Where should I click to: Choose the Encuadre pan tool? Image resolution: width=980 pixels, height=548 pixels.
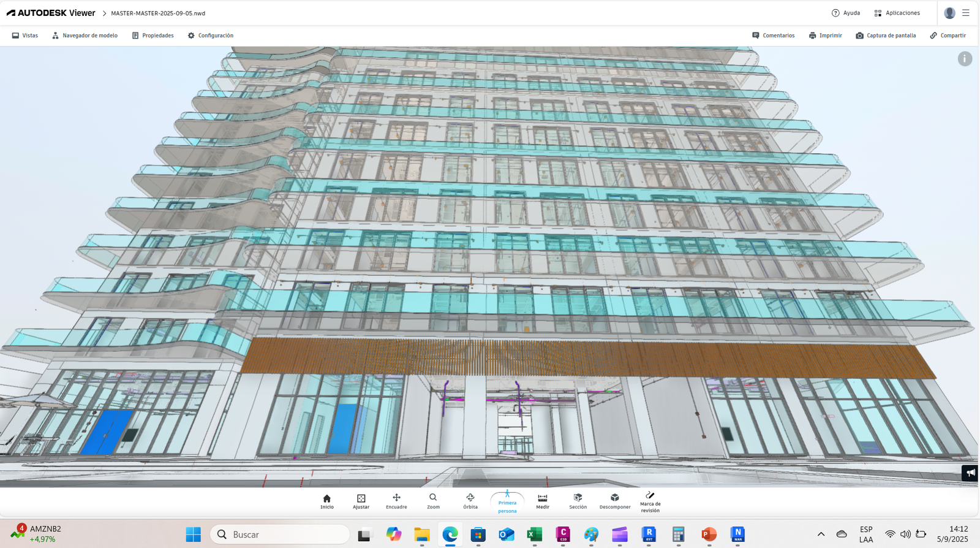(396, 501)
